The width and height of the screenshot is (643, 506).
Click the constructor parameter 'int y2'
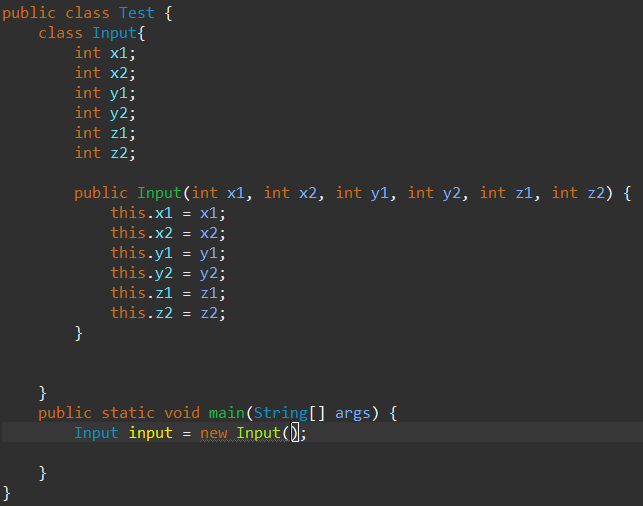pos(434,194)
